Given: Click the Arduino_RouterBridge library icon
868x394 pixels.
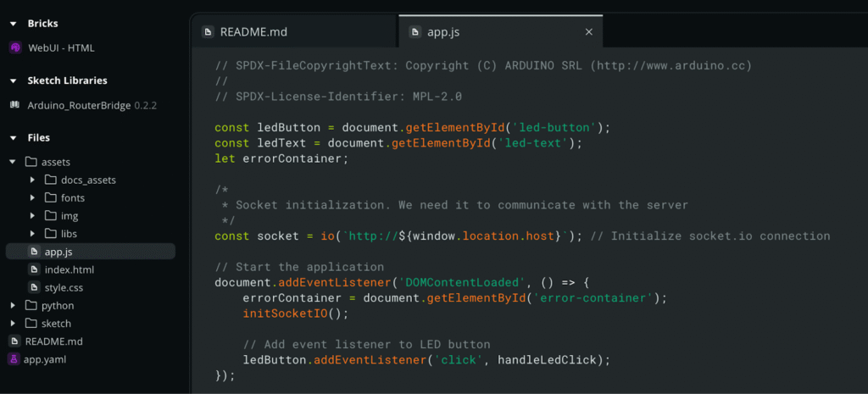Looking at the screenshot, I should coord(14,106).
